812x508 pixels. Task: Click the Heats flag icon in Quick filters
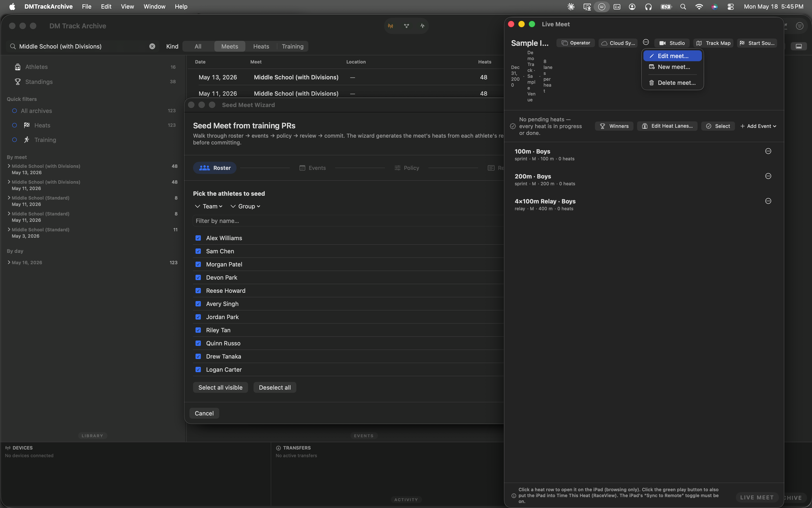[27, 125]
